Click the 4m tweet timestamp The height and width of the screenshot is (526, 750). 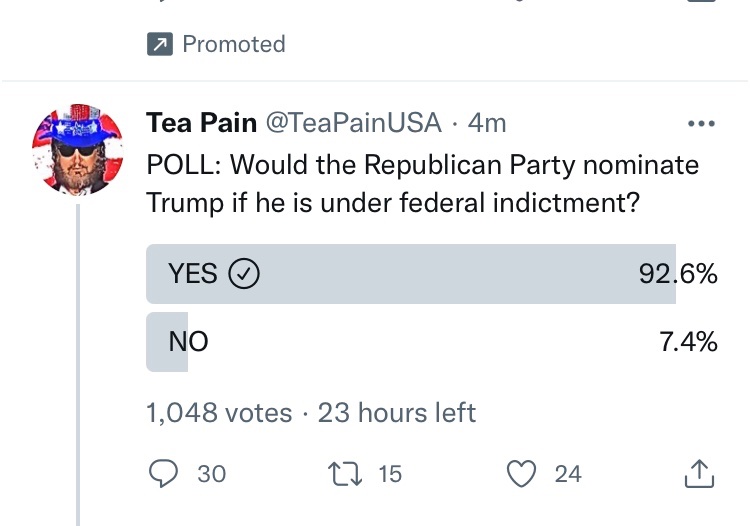[x=487, y=123]
